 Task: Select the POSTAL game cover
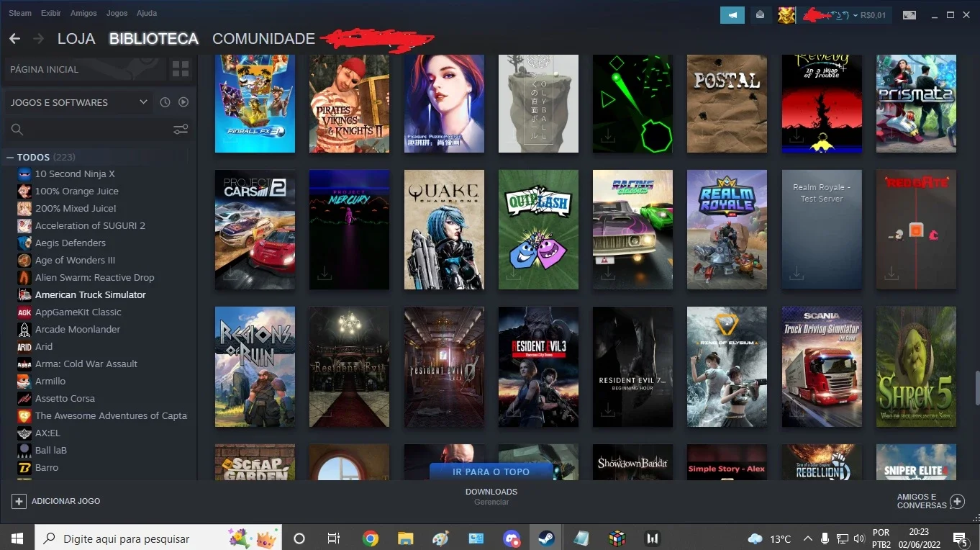(727, 104)
